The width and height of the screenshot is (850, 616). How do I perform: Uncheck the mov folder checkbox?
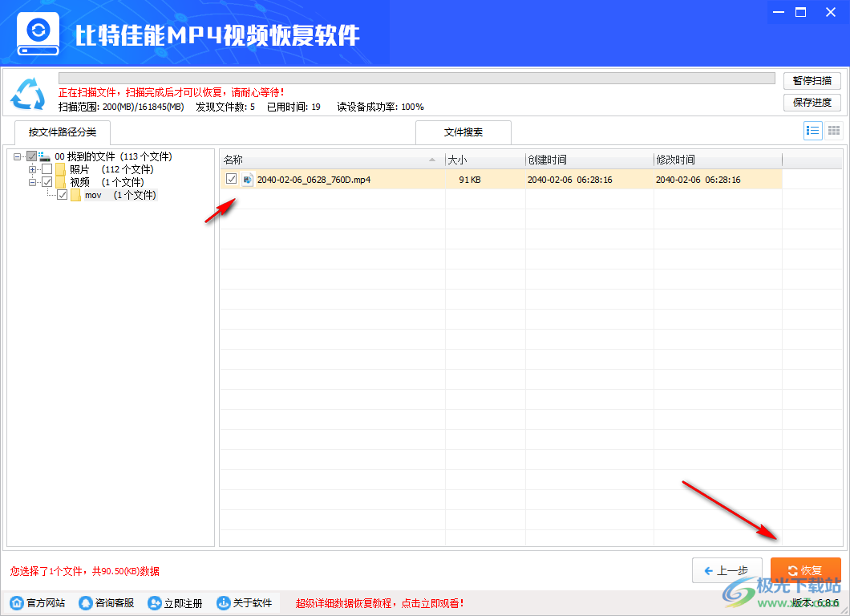[63, 195]
